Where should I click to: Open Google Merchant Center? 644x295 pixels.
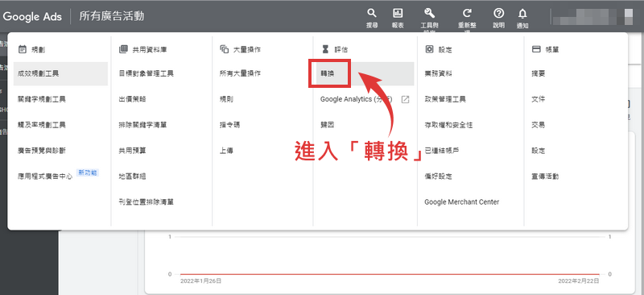[462, 202]
